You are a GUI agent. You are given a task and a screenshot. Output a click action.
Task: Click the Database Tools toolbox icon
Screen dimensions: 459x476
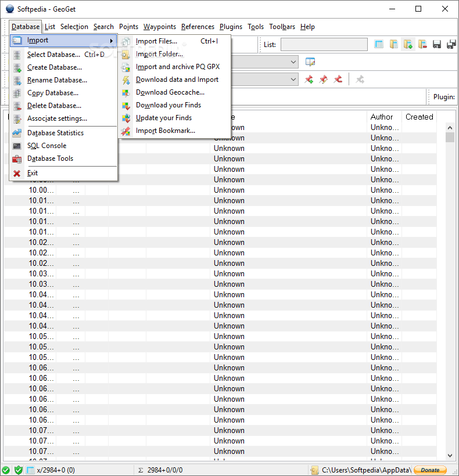pos(17,159)
